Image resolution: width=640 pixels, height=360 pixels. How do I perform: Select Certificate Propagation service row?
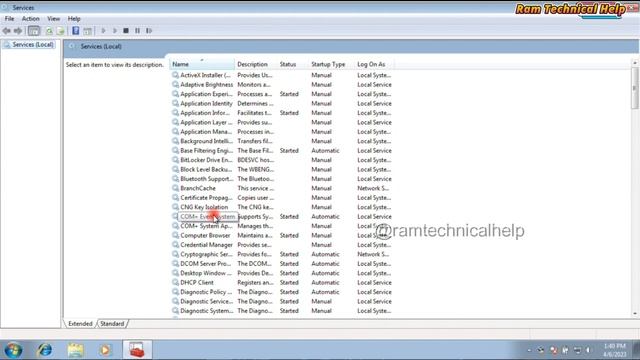click(282, 198)
